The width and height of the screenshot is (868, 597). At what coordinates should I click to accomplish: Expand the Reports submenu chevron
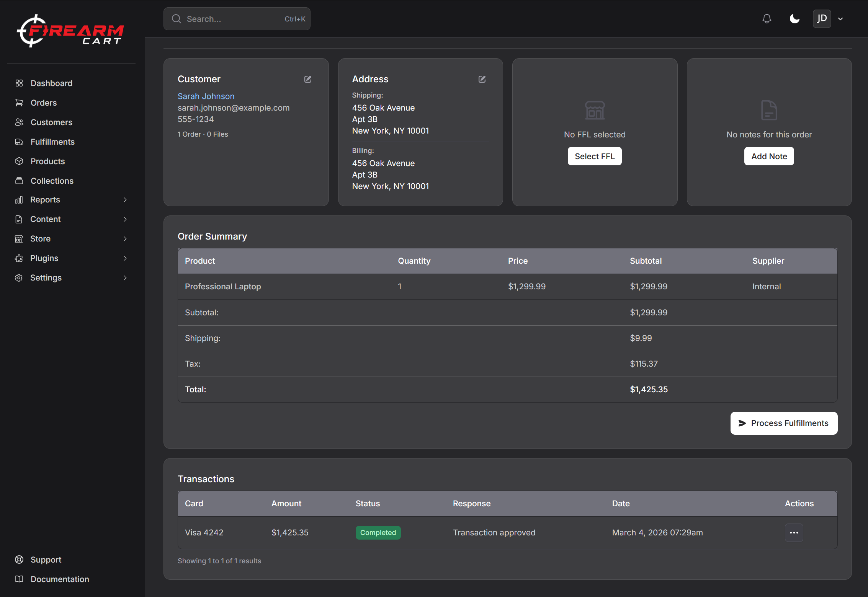[x=125, y=200]
